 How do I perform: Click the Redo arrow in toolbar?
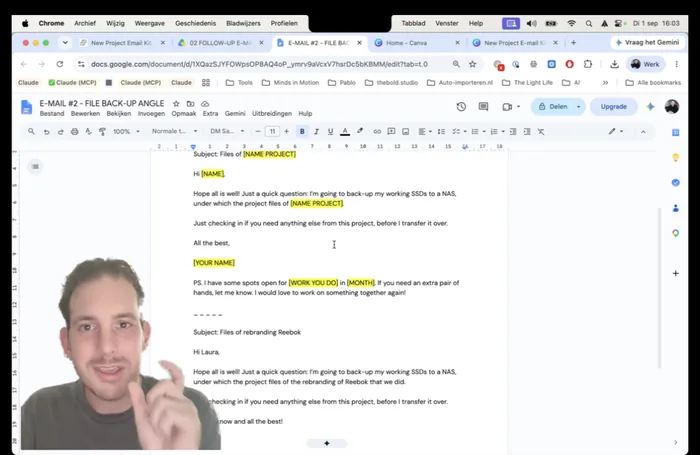pyautogui.click(x=60, y=132)
